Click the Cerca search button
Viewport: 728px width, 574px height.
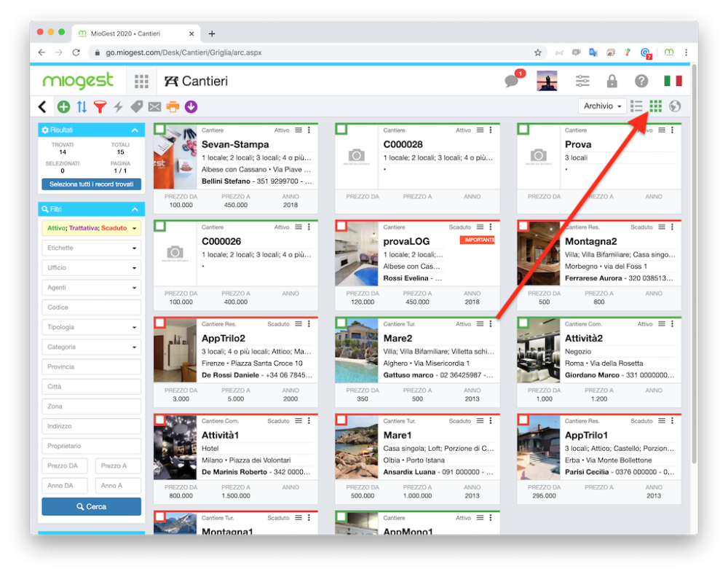(92, 507)
